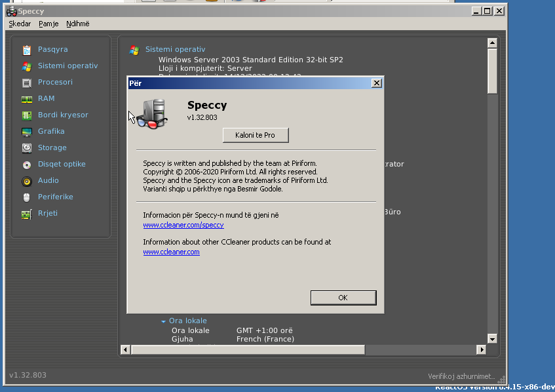555x392 pixels.
Task: Click the Storage hard drive icon
Action: (27, 148)
